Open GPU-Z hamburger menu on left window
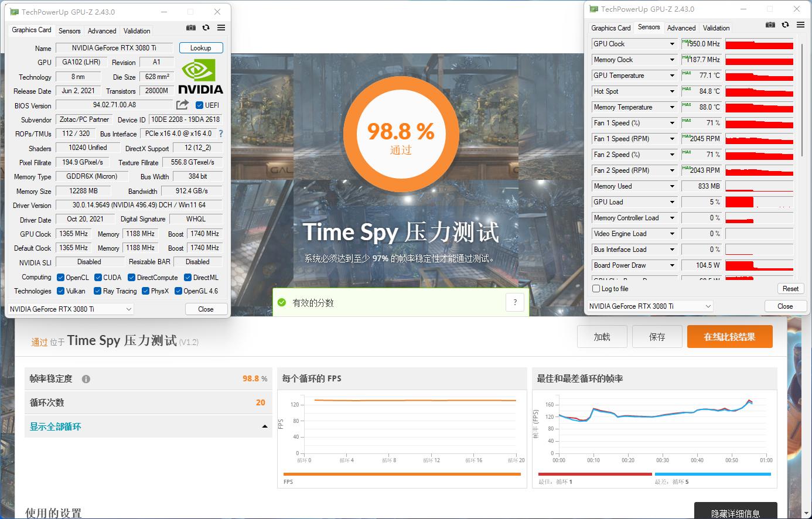The width and height of the screenshot is (812, 519). click(221, 28)
